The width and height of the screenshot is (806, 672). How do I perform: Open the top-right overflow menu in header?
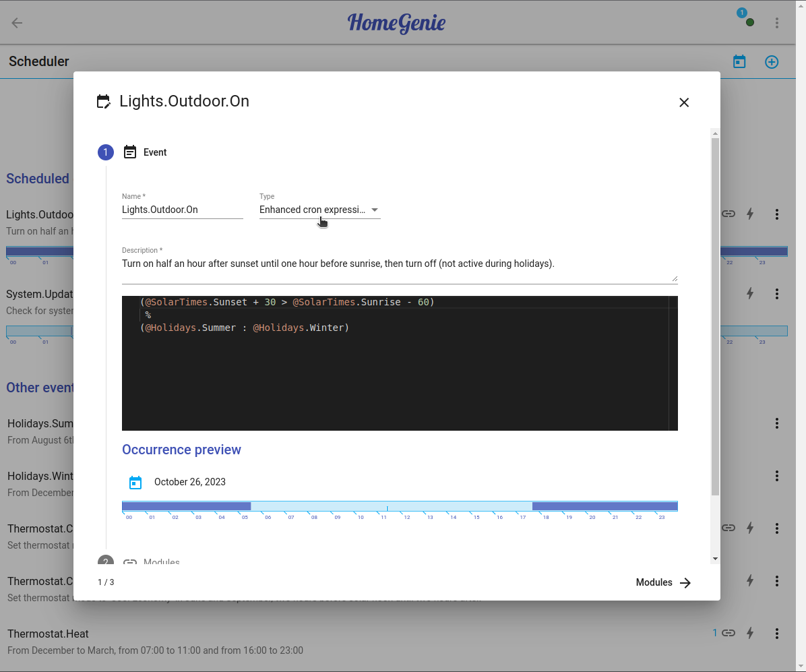click(777, 23)
